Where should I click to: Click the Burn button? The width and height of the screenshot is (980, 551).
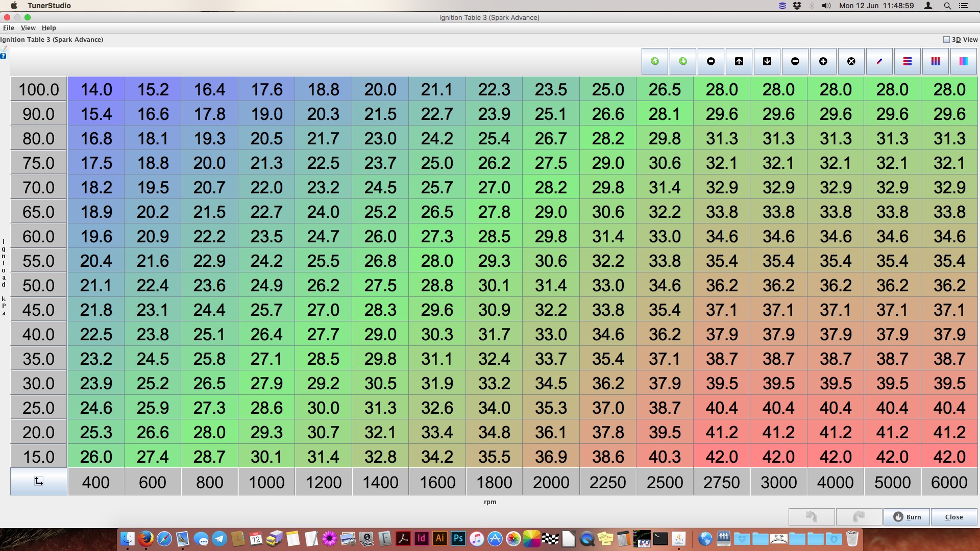click(906, 517)
